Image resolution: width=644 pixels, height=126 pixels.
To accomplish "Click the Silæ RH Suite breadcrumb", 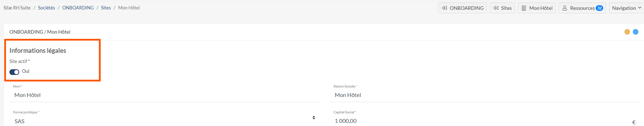I will [17, 8].
